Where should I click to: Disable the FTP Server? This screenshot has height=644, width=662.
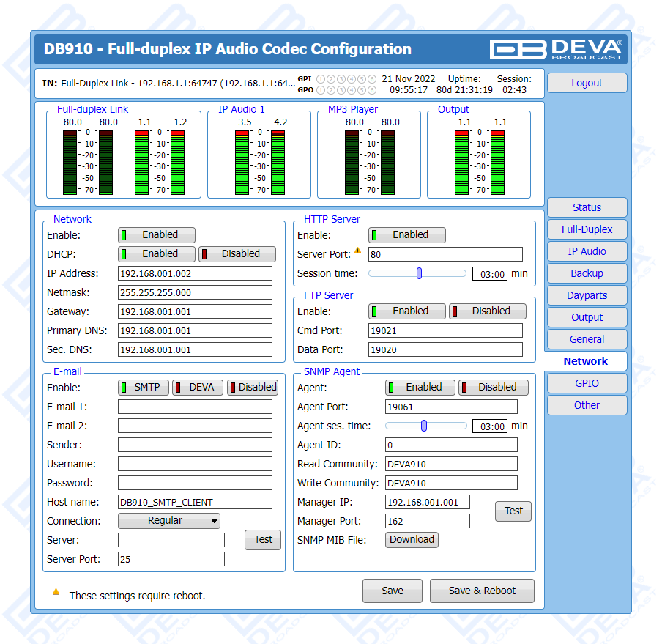coord(488,311)
